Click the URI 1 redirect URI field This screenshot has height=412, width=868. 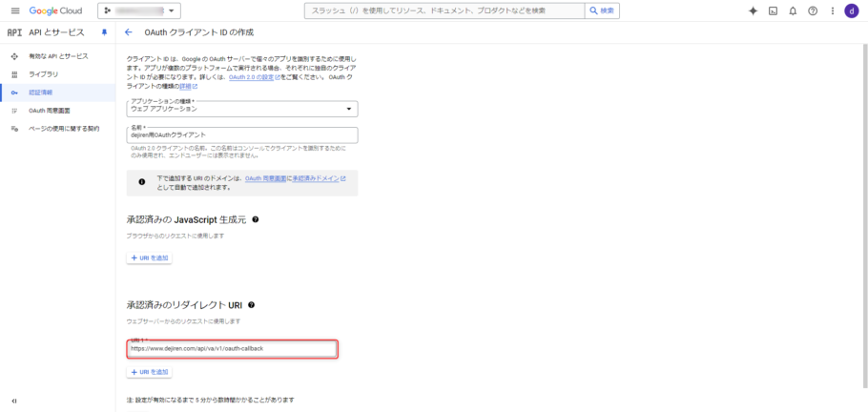point(233,349)
